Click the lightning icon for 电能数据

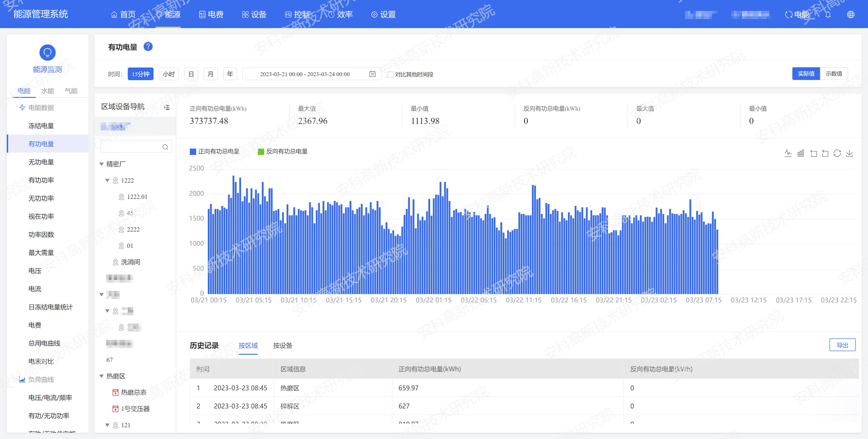tap(22, 107)
